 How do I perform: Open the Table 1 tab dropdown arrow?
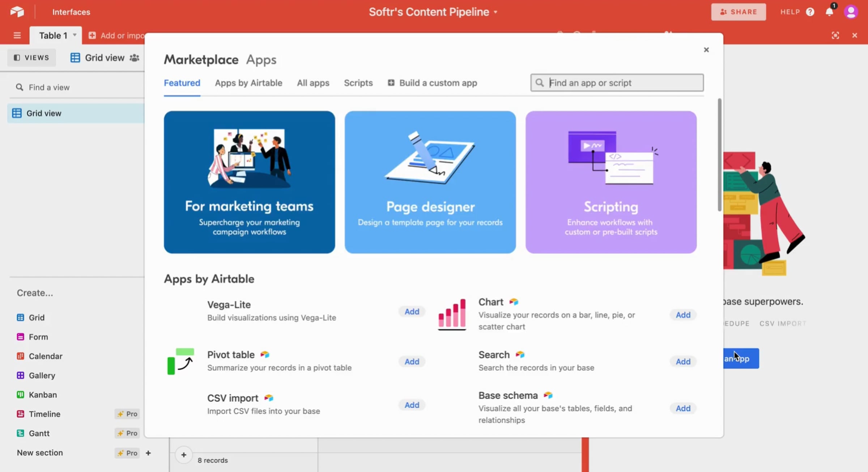click(75, 35)
